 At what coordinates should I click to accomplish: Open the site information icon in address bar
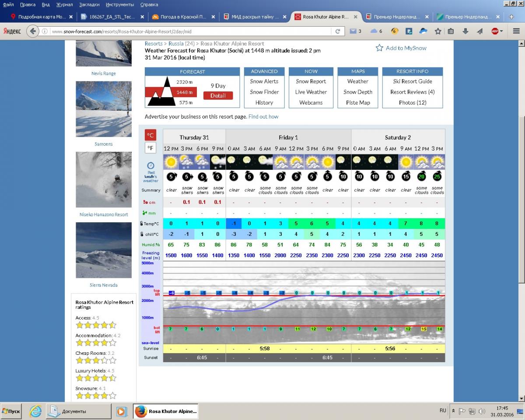click(x=45, y=31)
